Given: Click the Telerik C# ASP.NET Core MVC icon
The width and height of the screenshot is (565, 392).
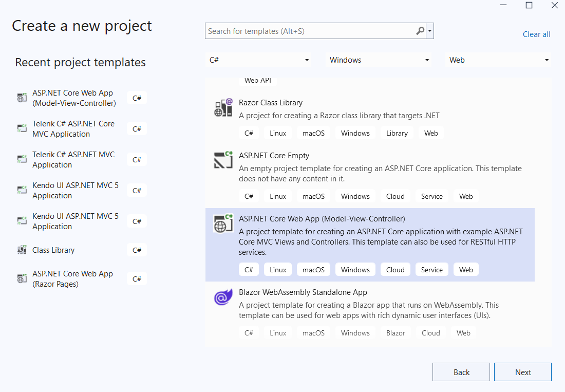Looking at the screenshot, I should (x=22, y=128).
